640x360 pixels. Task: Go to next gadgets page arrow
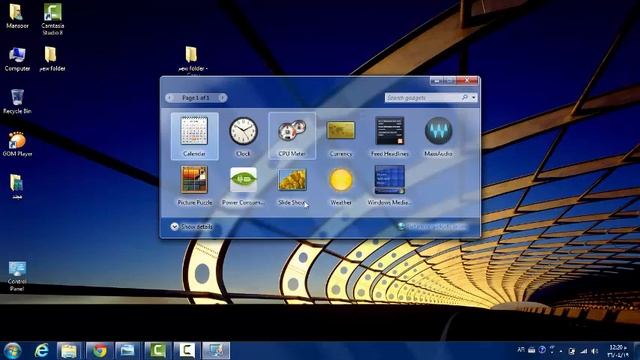[x=222, y=98]
